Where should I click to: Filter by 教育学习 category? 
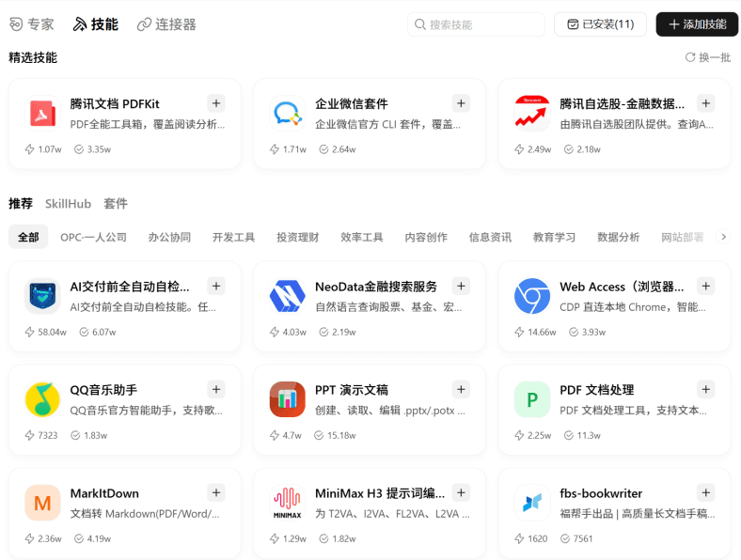554,237
